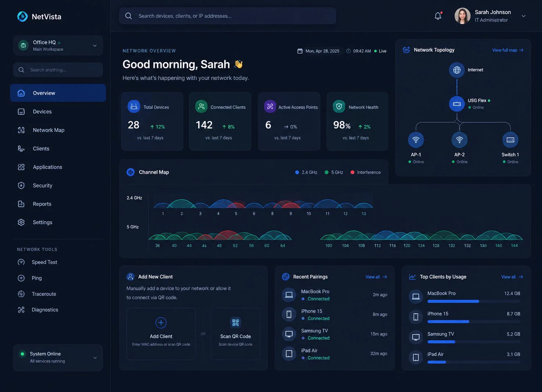Click the Network Health shield icon

pyautogui.click(x=339, y=107)
